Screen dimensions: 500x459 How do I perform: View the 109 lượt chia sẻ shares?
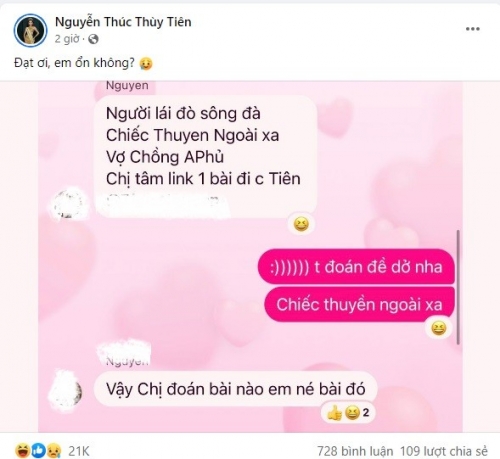coord(444,451)
